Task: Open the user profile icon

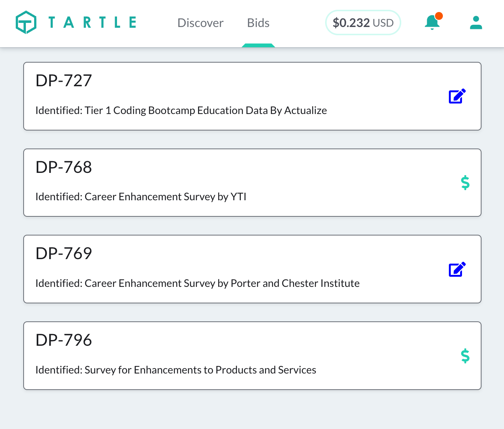Action: pyautogui.click(x=476, y=22)
